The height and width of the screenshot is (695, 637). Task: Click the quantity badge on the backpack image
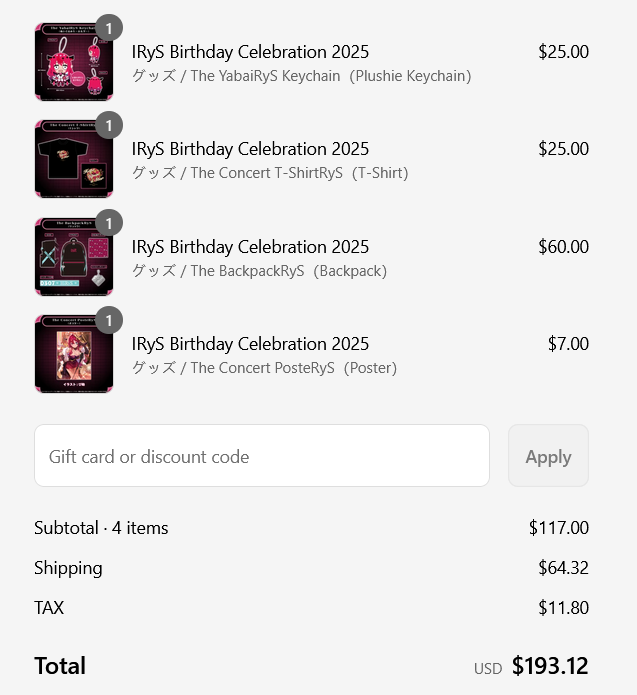[108, 223]
